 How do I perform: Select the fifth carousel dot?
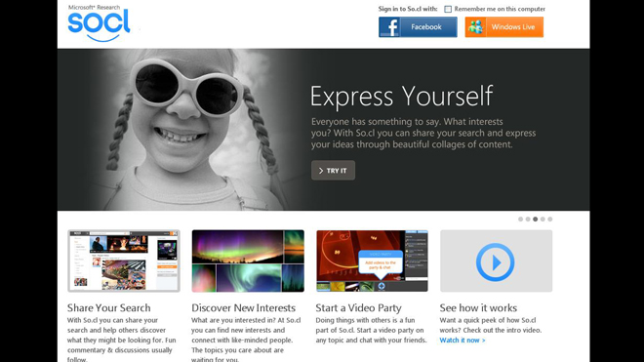pyautogui.click(x=550, y=219)
